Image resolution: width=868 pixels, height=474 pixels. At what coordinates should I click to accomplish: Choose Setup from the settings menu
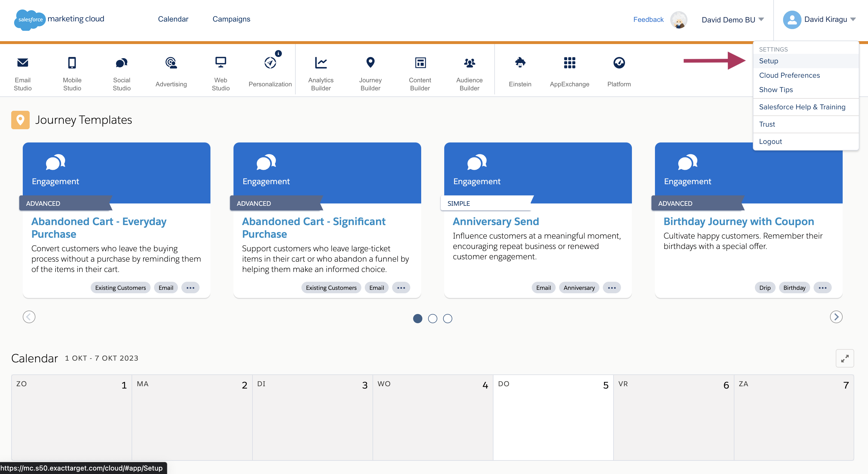point(806,61)
